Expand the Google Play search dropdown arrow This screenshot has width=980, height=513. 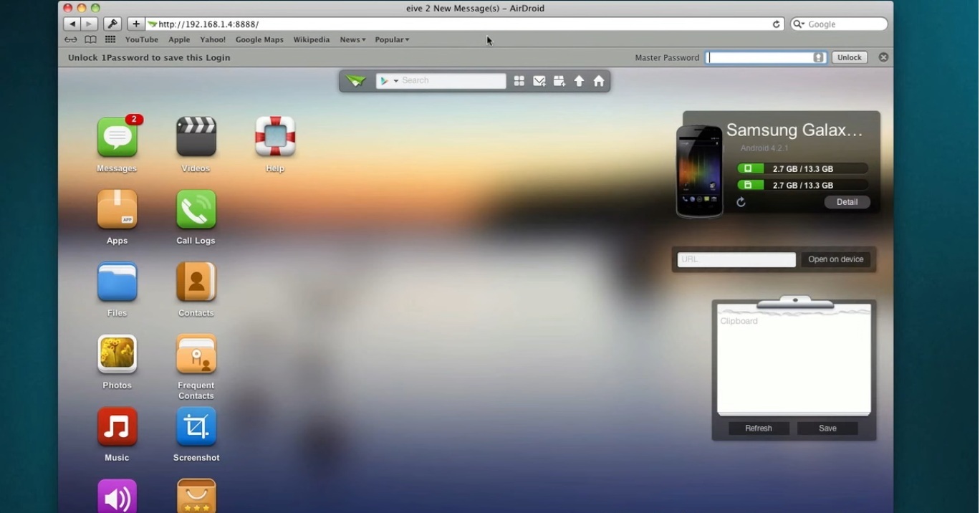[x=395, y=81]
